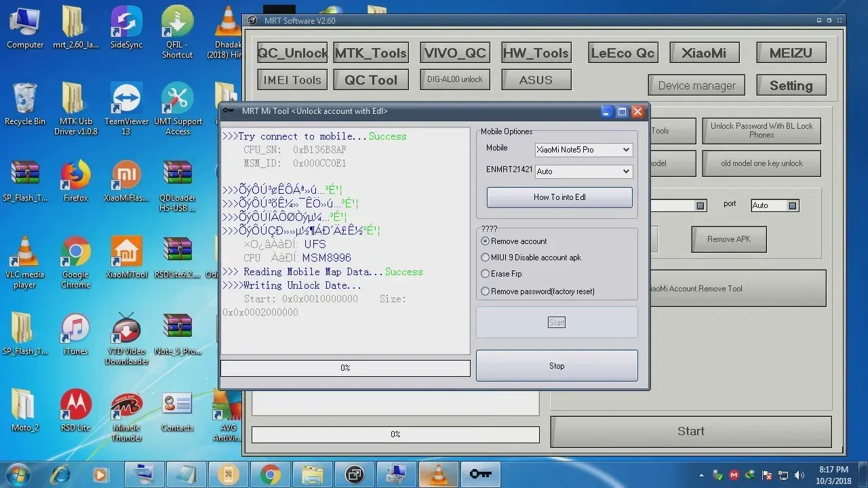This screenshot has width=868, height=488.
Task: Launch the TeamViewer 13 shortcut
Action: click(x=126, y=108)
